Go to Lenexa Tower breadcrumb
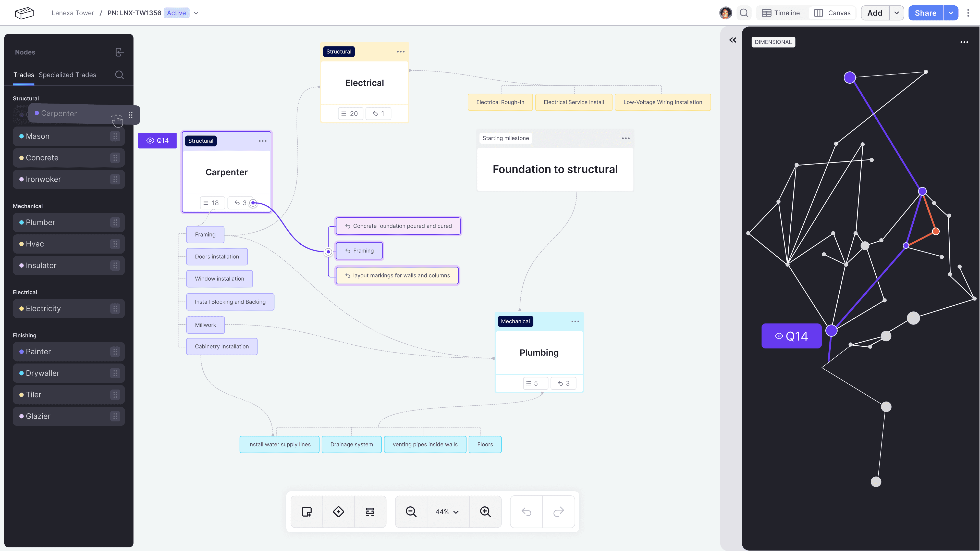This screenshot has width=980, height=551. (73, 13)
